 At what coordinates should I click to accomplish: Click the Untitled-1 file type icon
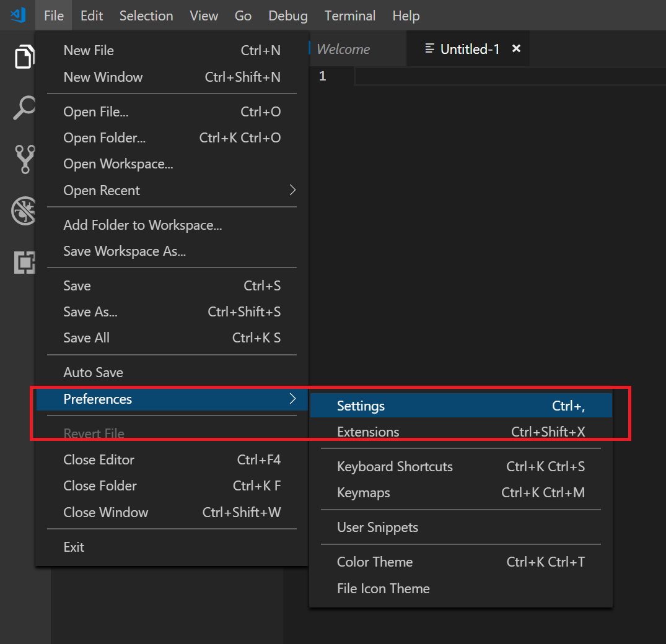click(430, 48)
